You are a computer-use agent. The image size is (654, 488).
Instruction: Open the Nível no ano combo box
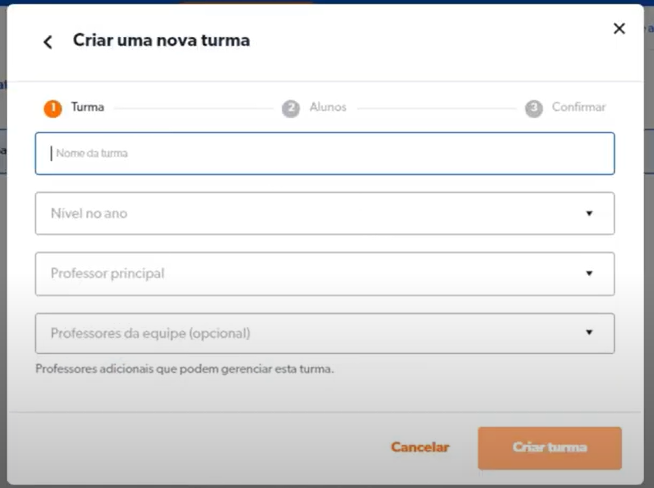(x=310, y=213)
